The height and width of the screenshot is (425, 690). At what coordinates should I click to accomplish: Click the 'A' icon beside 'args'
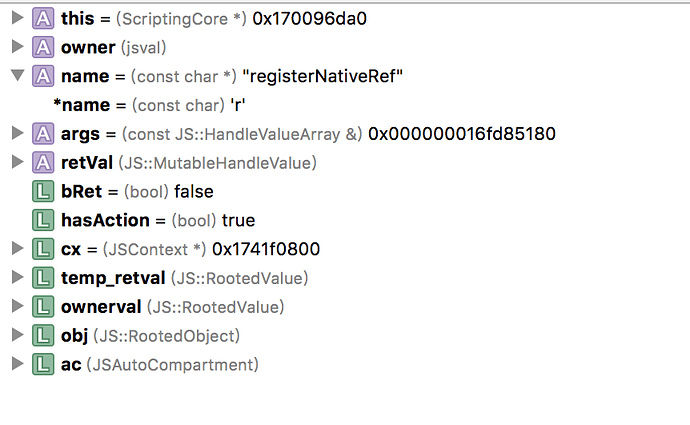tap(43, 133)
